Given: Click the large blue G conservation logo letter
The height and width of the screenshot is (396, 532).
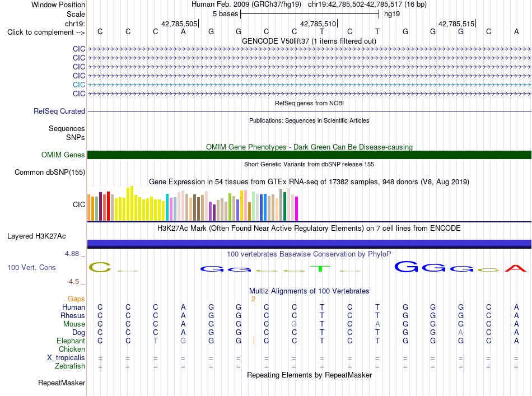Looking at the screenshot, I should click(406, 267).
